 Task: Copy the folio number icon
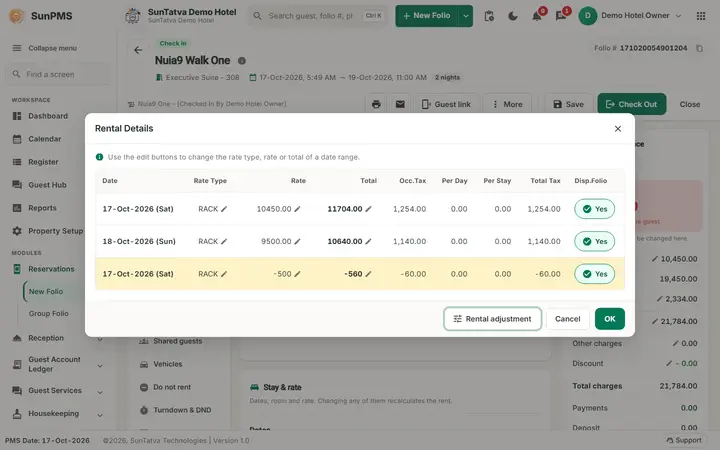pos(699,48)
